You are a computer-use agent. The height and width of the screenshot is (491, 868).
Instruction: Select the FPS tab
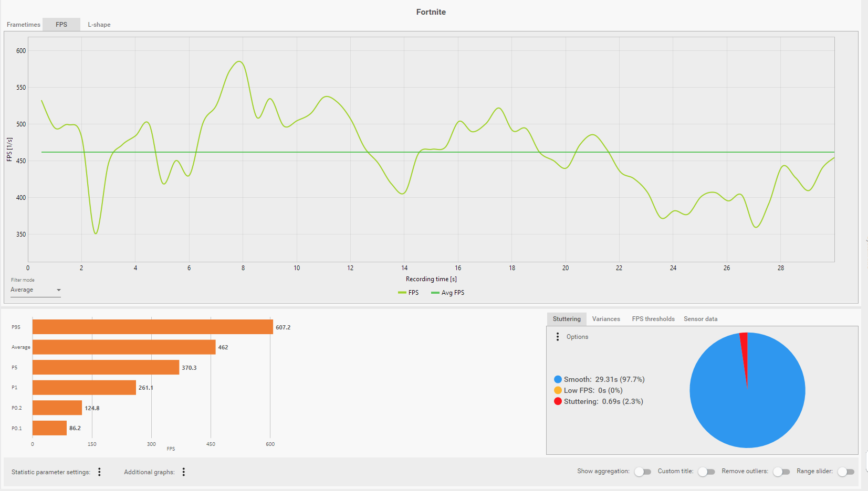[61, 25]
